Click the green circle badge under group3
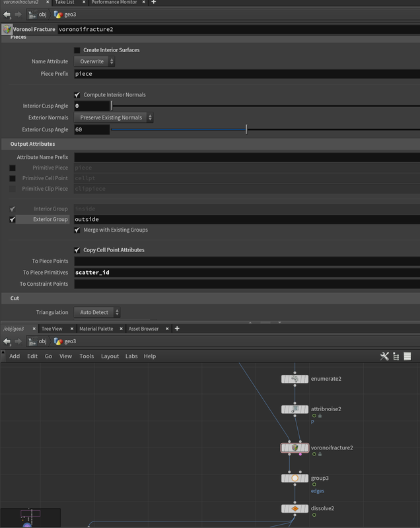Image resolution: width=420 pixels, height=528 pixels. pyautogui.click(x=314, y=484)
